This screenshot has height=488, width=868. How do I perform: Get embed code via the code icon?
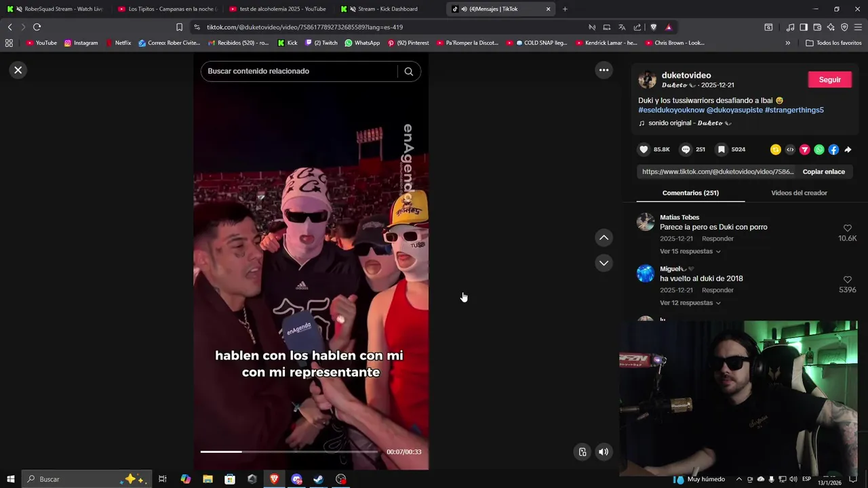coord(790,149)
